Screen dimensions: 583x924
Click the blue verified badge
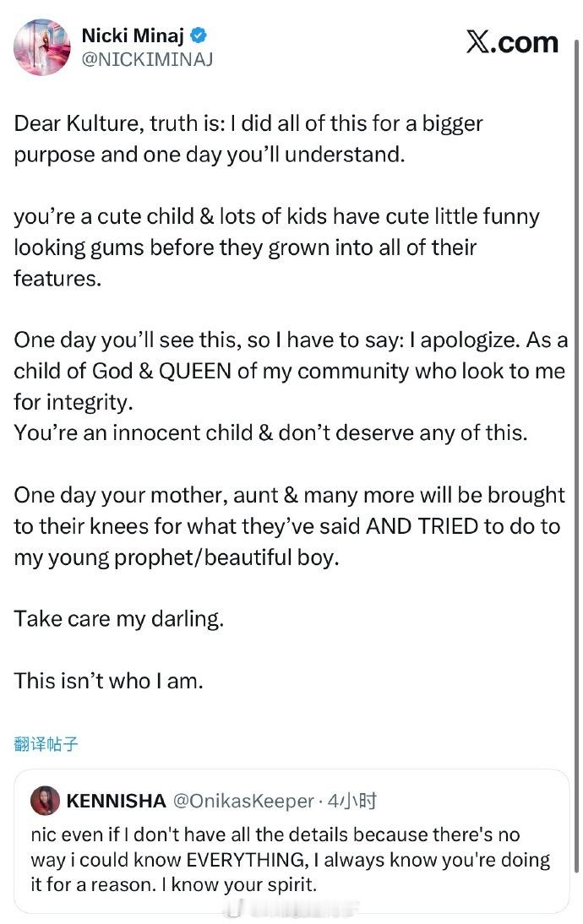tap(199, 35)
